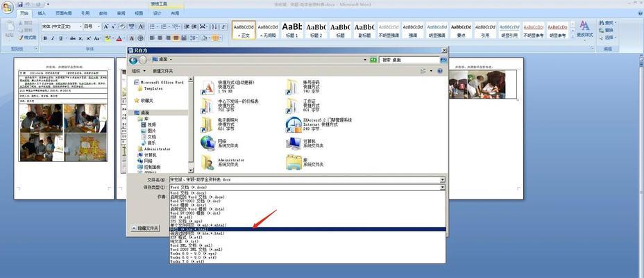This screenshot has width=644, height=278.
Task: Click the Shrink Font icon
Action: pyautogui.click(x=114, y=26)
